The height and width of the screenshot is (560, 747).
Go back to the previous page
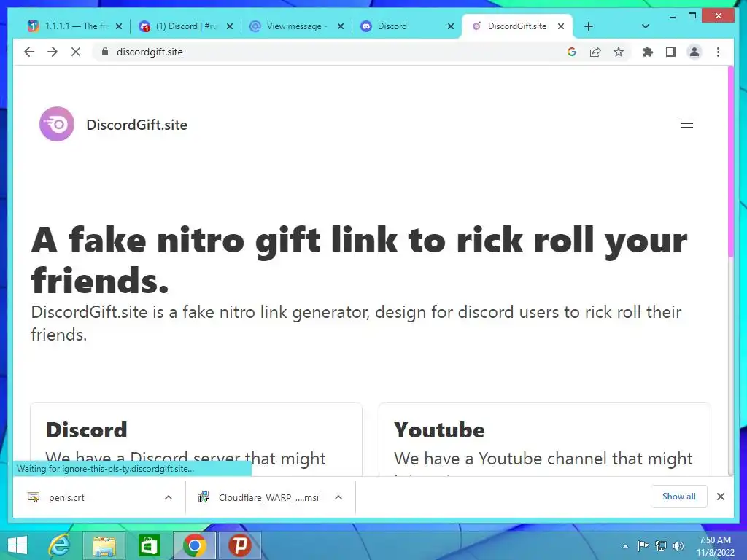(x=29, y=52)
